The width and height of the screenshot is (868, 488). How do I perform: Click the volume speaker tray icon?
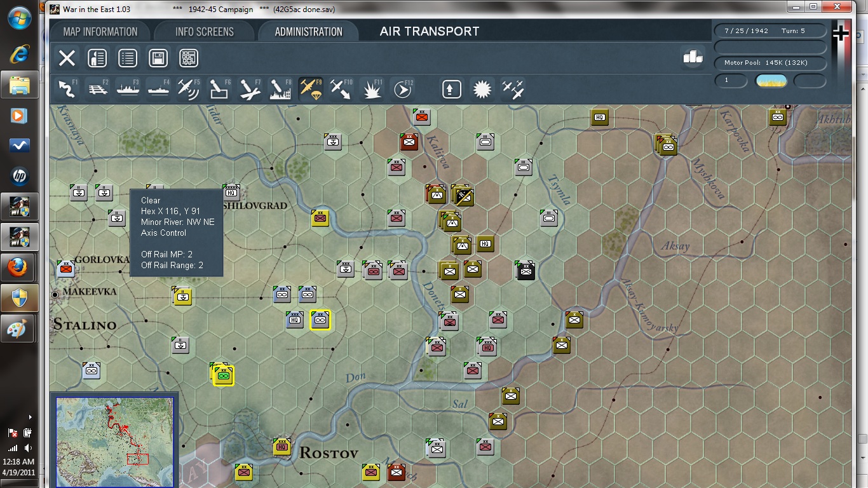point(27,449)
